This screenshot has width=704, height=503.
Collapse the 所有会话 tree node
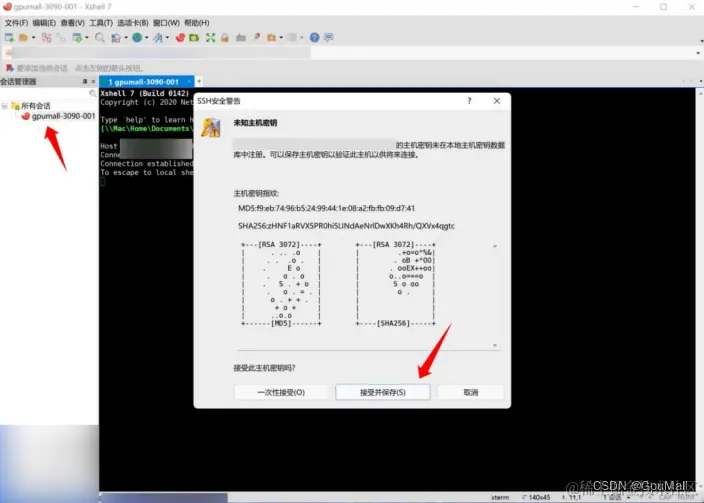[4, 106]
